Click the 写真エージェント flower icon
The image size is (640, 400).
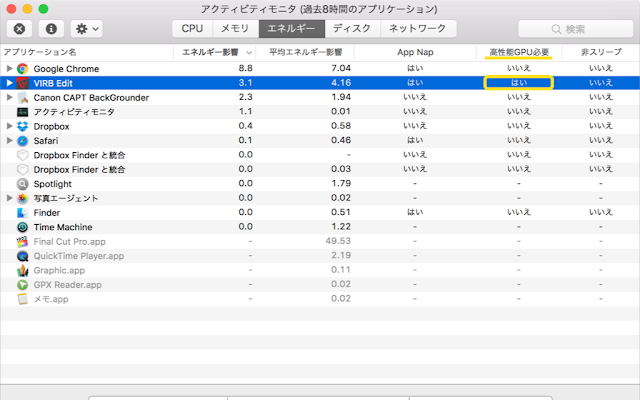(x=22, y=198)
